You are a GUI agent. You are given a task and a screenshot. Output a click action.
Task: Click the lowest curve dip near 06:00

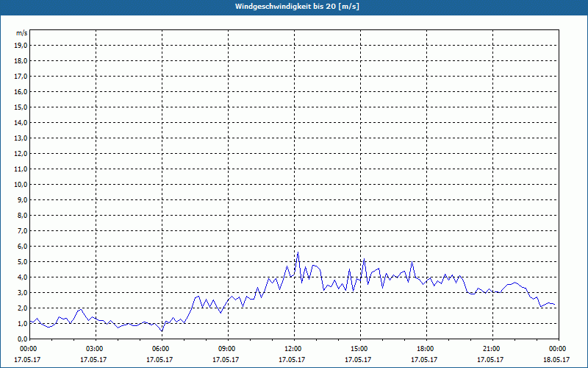coord(162,331)
